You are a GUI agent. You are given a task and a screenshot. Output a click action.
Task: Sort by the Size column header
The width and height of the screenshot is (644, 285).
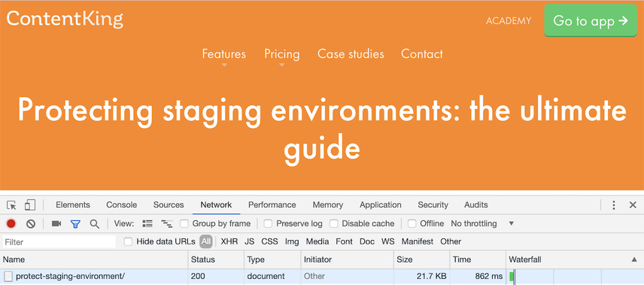(421, 259)
